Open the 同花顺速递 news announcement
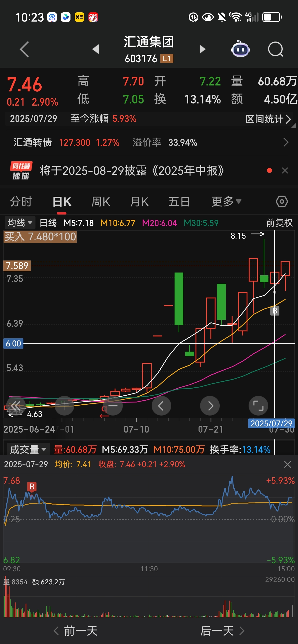 131,171
